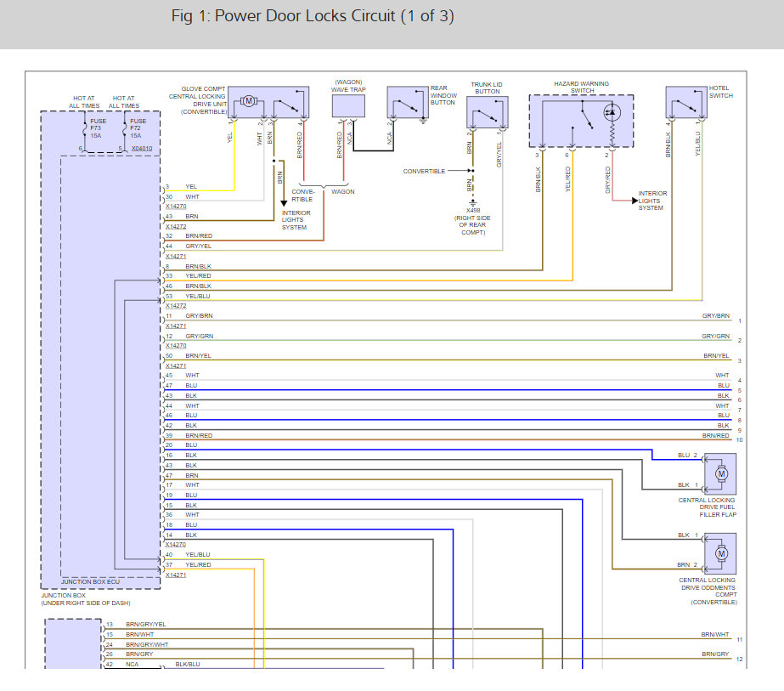Image resolution: width=784 pixels, height=691 pixels.
Task: Click the GRY/RED wire label under hazard switch
Action: tap(607, 180)
